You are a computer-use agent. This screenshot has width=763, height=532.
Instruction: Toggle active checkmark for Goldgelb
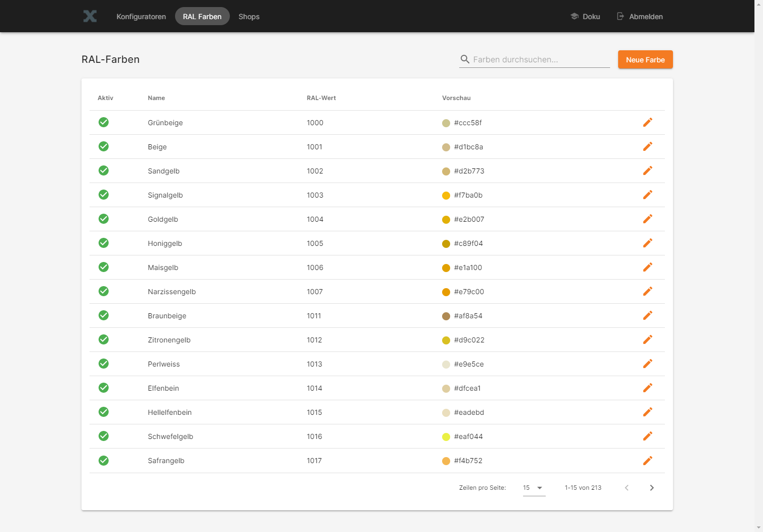click(104, 219)
